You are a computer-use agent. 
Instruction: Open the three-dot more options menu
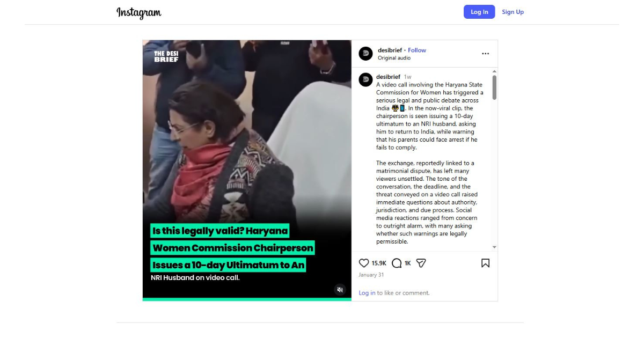485,54
